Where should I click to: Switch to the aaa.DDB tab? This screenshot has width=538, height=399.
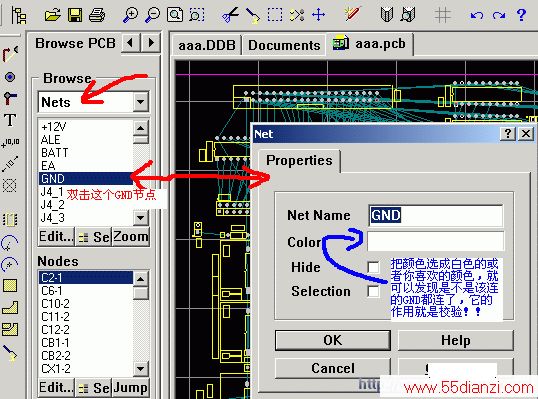pos(207,45)
